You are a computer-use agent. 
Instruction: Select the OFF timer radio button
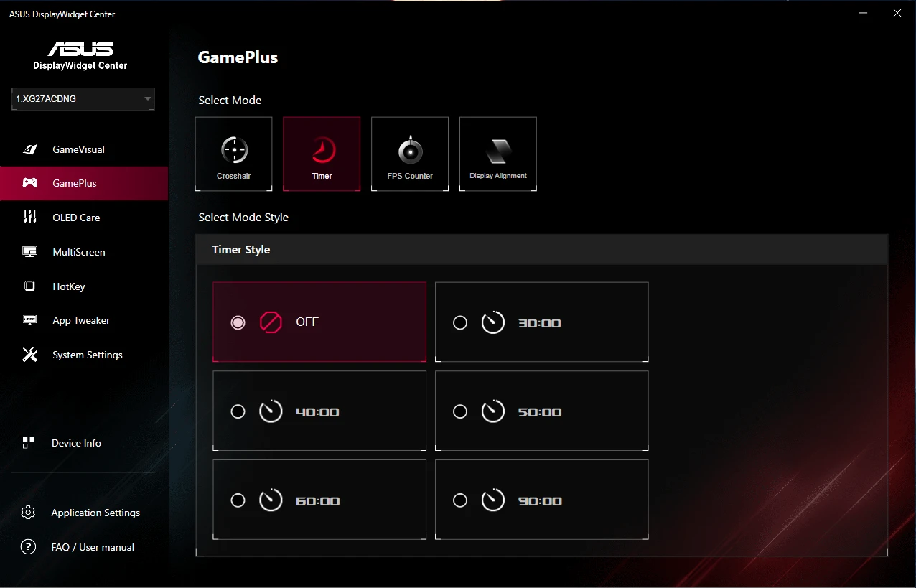[238, 322]
